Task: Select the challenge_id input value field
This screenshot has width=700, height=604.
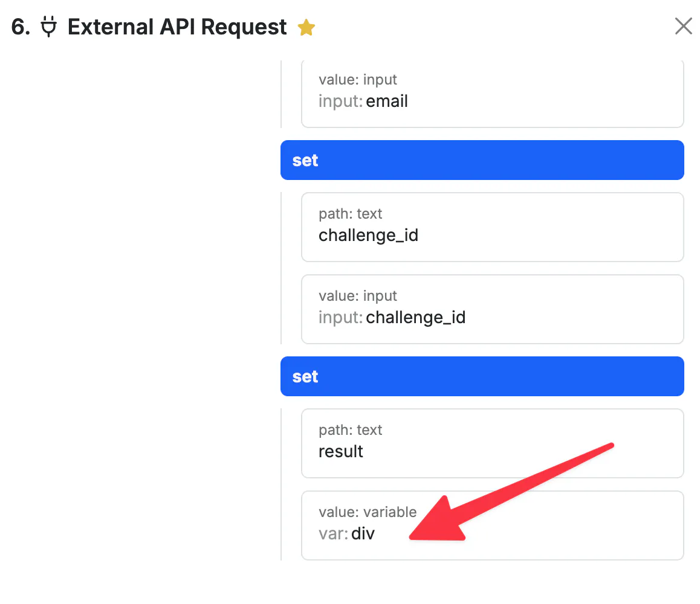Action: (492, 309)
